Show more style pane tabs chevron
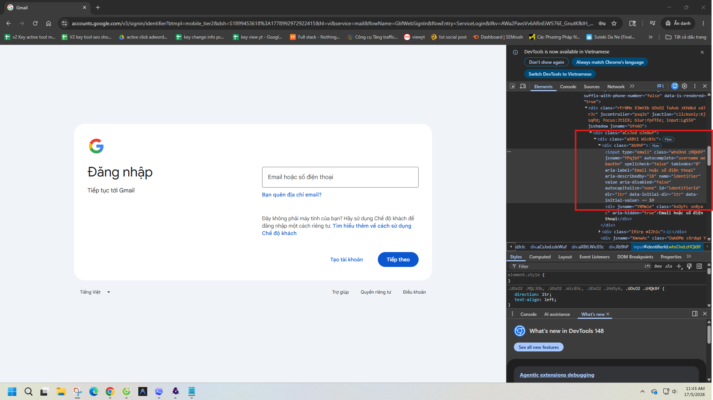This screenshot has height=400, width=713. (x=689, y=257)
